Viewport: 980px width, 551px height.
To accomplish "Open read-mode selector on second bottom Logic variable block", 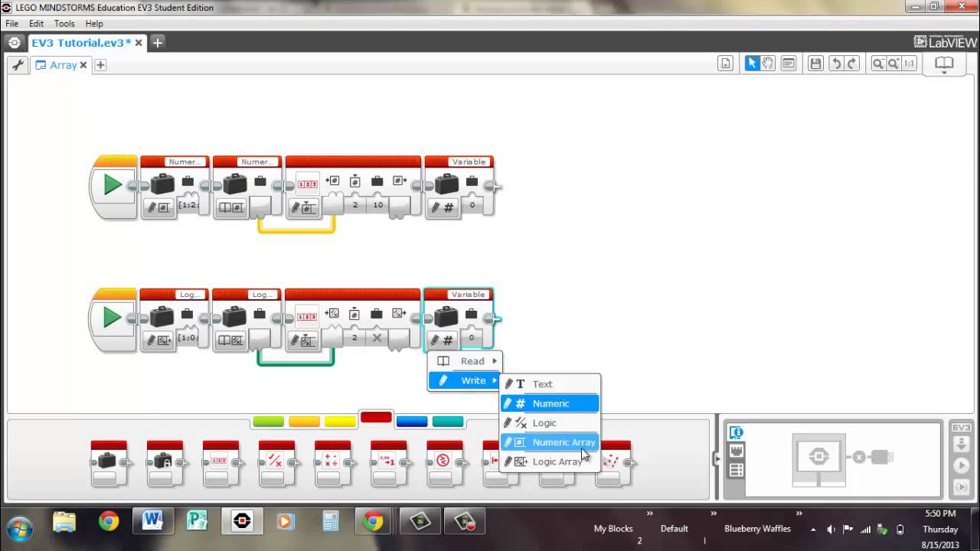I will click(x=230, y=340).
